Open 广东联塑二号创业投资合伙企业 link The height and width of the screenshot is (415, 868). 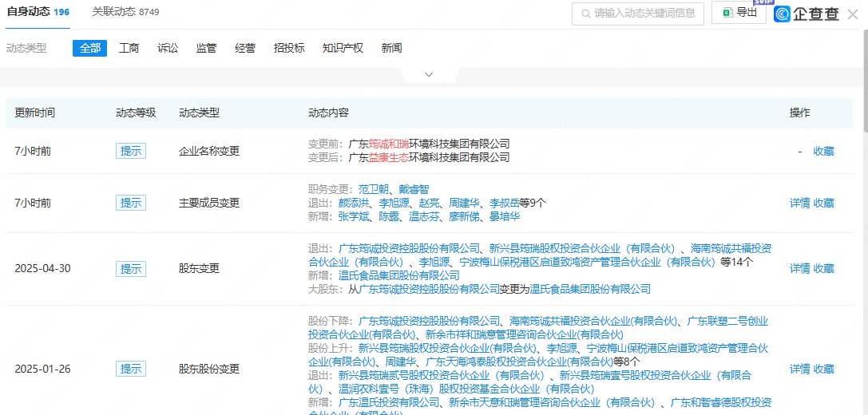538,327
